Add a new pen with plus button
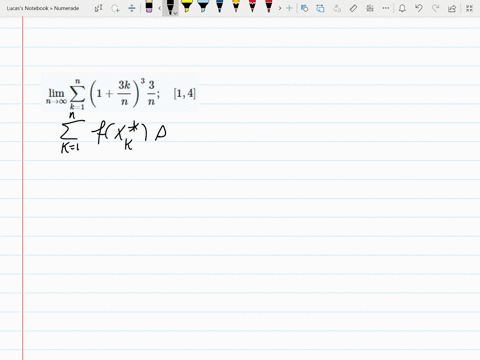The height and width of the screenshot is (360, 480). click(289, 8)
